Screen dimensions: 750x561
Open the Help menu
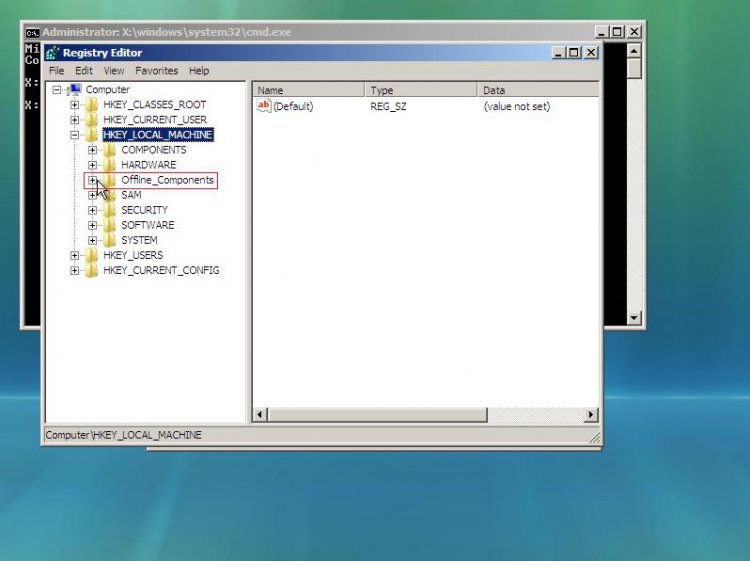click(199, 71)
